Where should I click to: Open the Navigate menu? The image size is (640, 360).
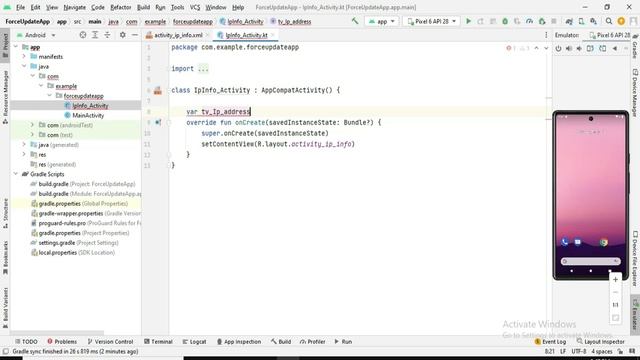click(x=74, y=7)
